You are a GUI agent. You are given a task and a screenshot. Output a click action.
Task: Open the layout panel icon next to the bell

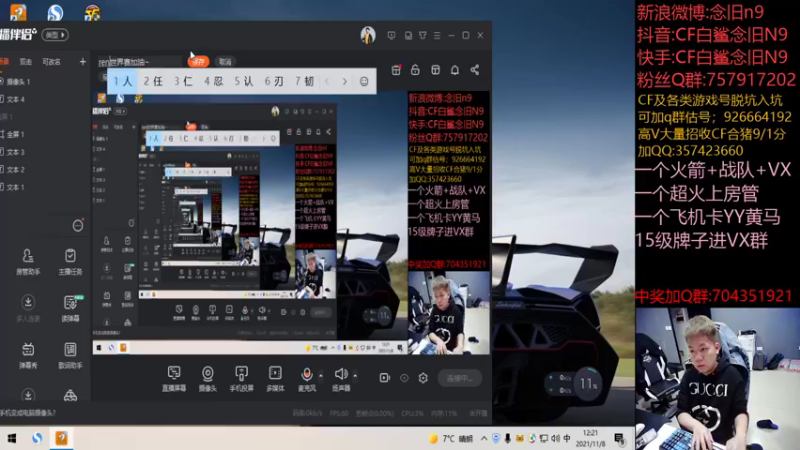point(435,70)
